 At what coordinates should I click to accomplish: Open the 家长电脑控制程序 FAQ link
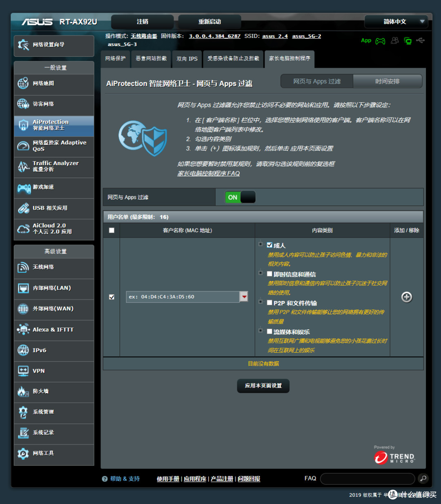tap(208, 173)
